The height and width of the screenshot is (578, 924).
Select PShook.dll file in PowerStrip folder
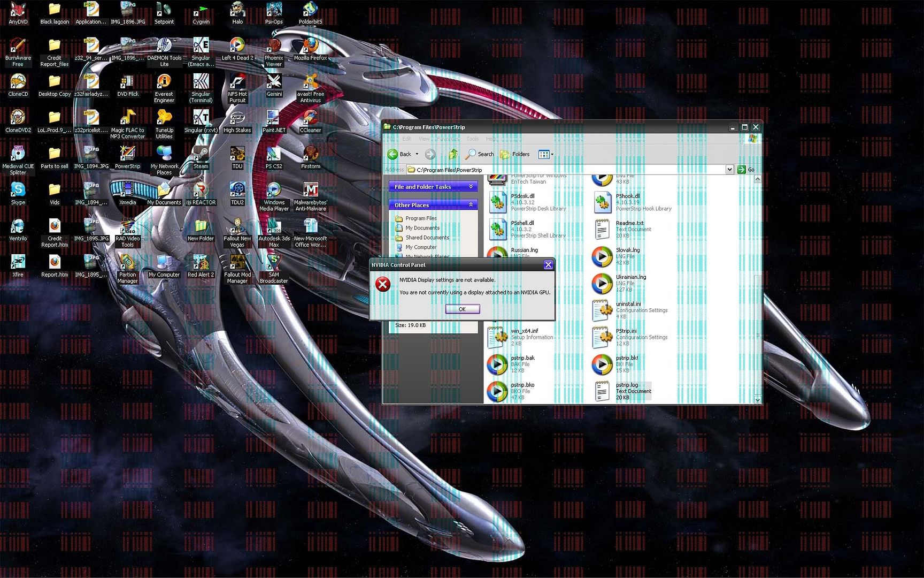[632, 202]
